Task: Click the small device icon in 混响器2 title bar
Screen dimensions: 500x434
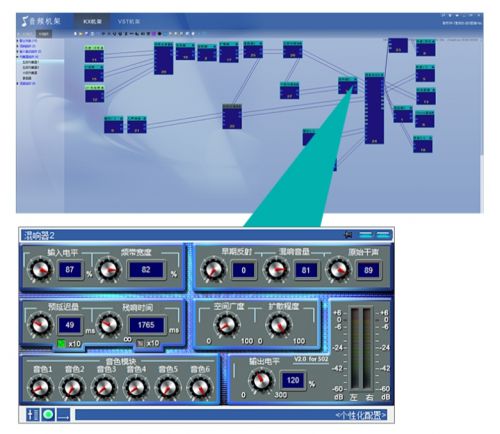Action: click(348, 235)
